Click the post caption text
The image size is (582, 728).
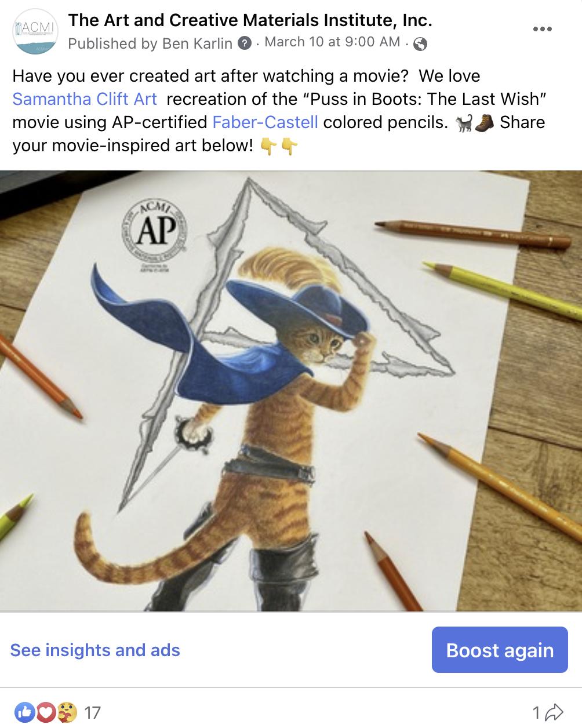click(x=279, y=111)
